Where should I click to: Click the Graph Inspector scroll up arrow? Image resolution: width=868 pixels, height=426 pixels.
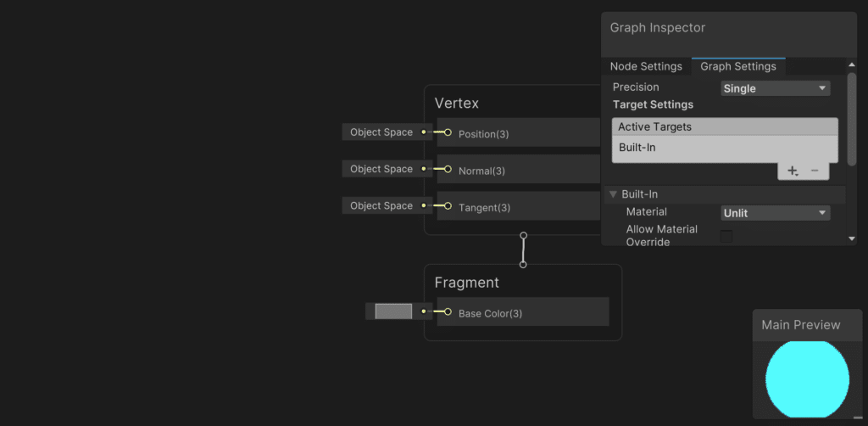click(x=852, y=65)
